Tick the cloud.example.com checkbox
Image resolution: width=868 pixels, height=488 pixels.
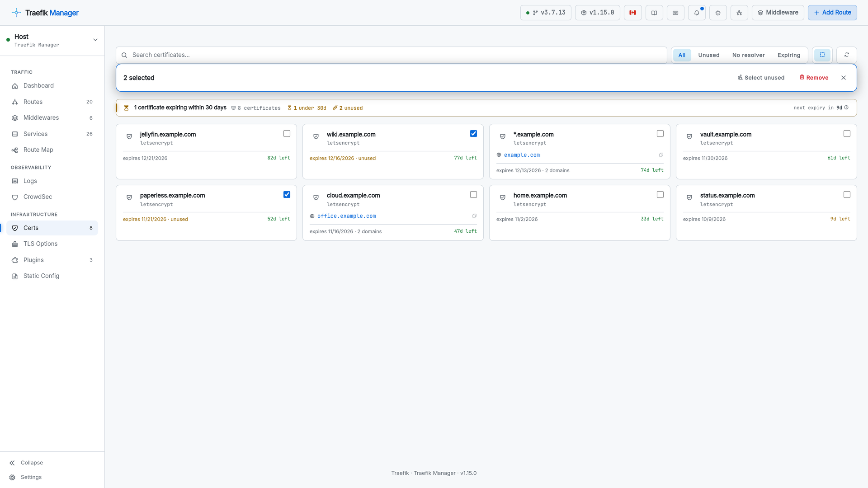pyautogui.click(x=473, y=195)
